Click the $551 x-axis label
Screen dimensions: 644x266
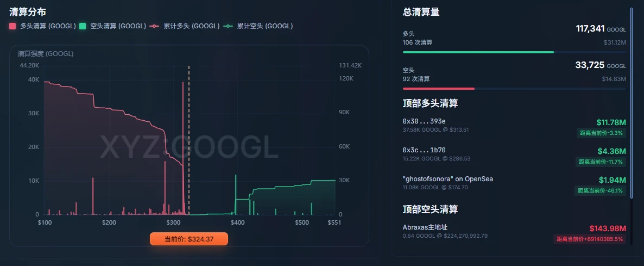coord(334,222)
